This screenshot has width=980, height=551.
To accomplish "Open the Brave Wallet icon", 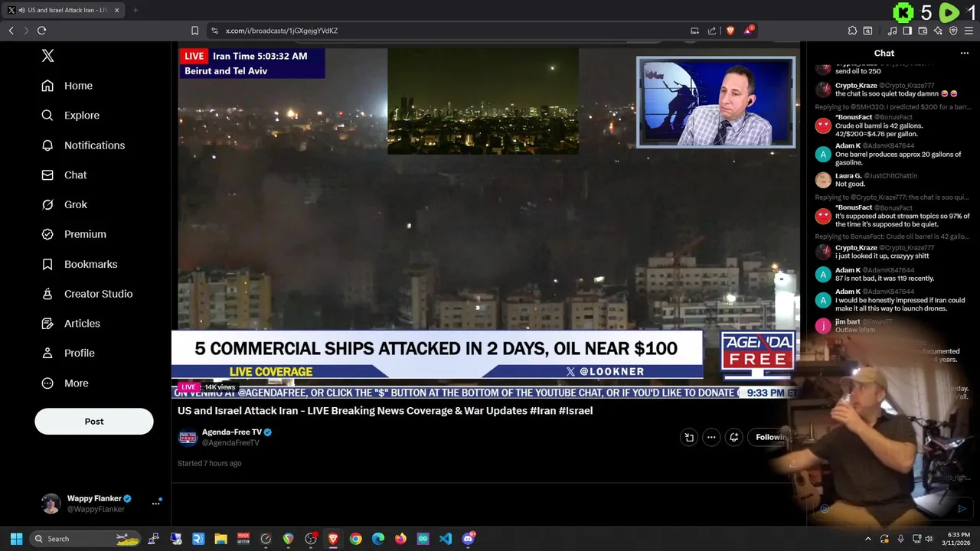I will pyautogui.click(x=923, y=31).
